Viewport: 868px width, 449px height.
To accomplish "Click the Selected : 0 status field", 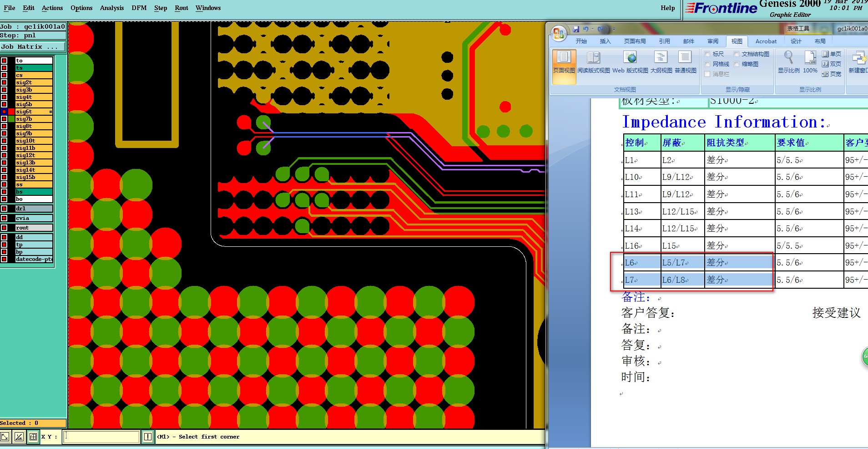I will coord(33,423).
